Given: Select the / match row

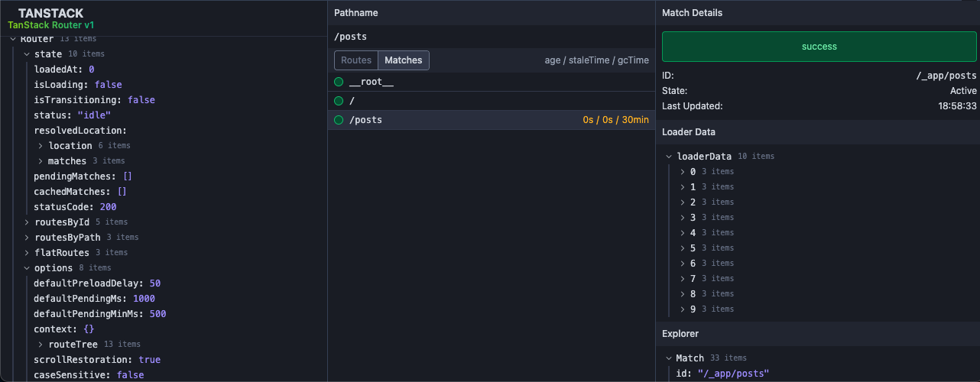Looking at the screenshot, I should 492,101.
